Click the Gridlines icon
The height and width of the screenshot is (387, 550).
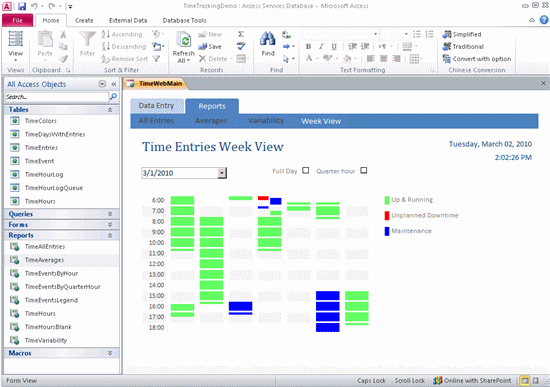tap(414, 59)
